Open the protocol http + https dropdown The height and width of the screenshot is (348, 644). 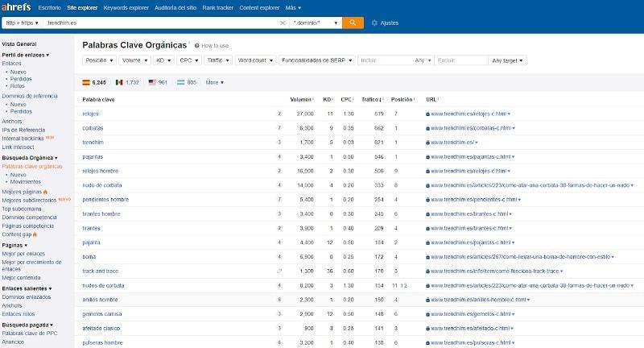(23, 23)
